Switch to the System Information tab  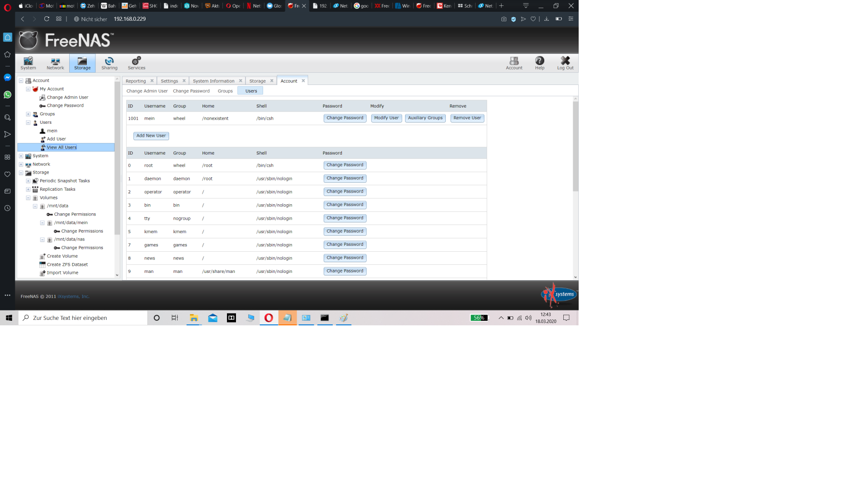coord(213,81)
